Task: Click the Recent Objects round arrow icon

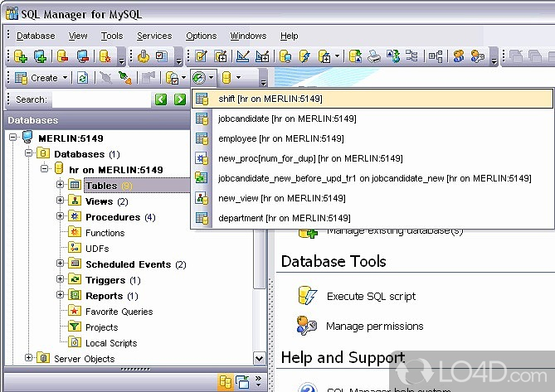Action: 199,78
